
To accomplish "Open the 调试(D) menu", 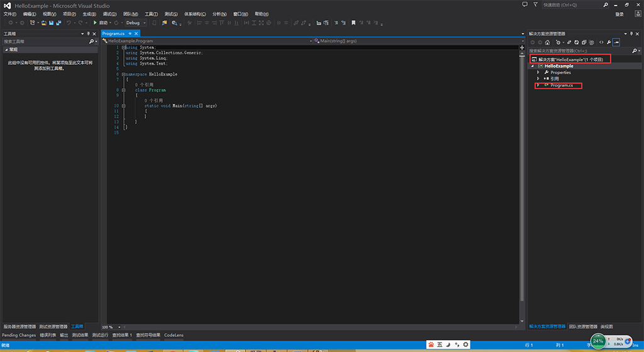I will (x=109, y=14).
